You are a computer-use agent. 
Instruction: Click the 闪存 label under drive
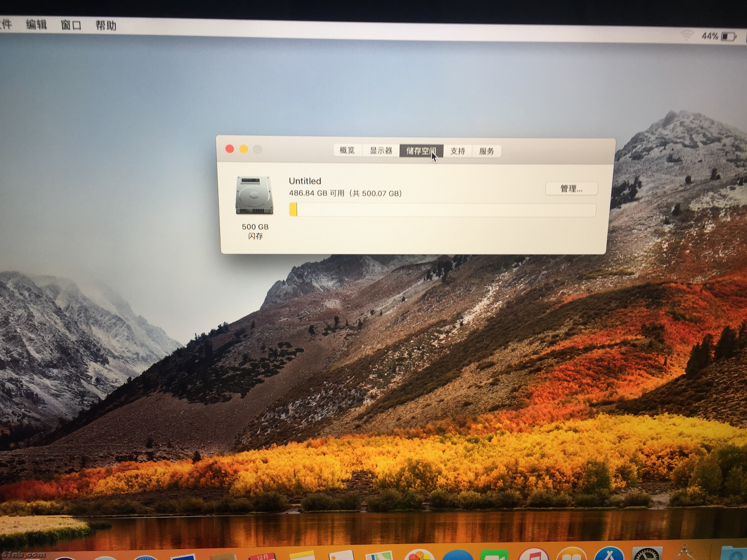(x=255, y=236)
